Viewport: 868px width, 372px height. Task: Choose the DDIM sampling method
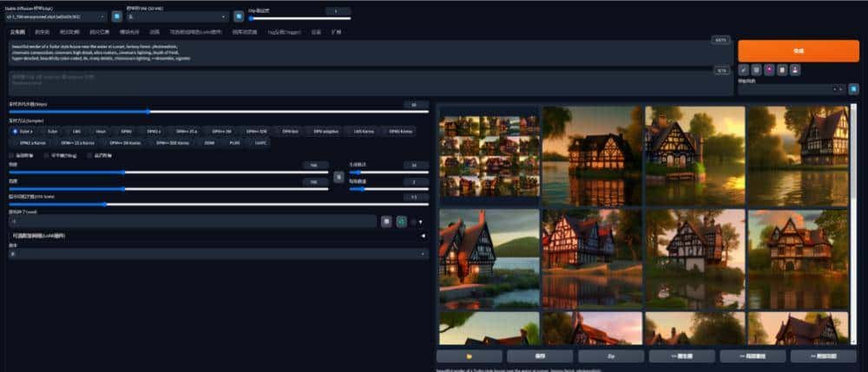(x=208, y=142)
